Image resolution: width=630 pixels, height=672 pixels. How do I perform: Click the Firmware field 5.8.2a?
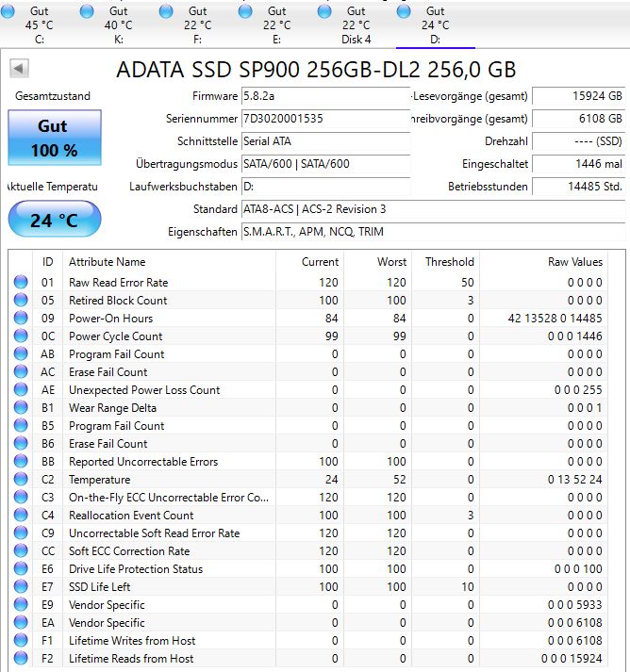click(x=326, y=96)
